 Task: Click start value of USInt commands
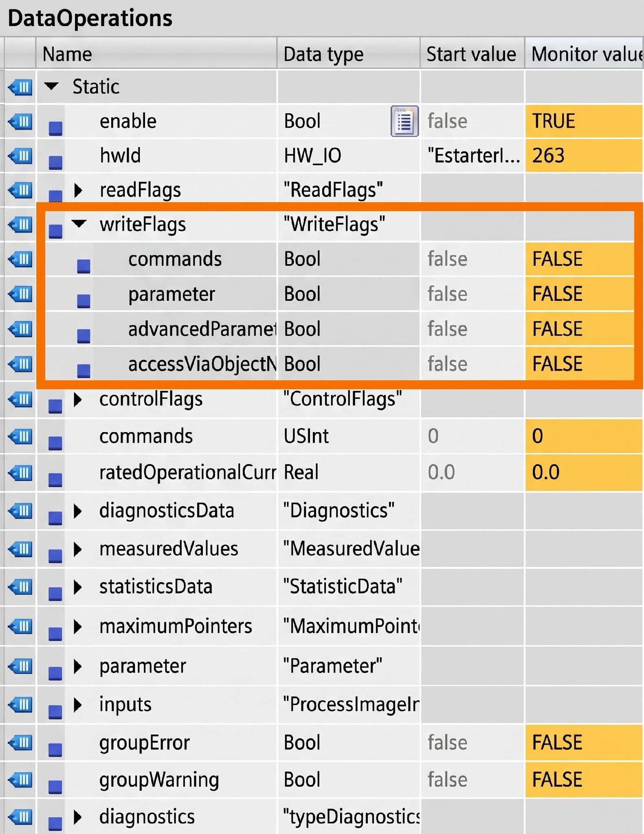pyautogui.click(x=473, y=436)
